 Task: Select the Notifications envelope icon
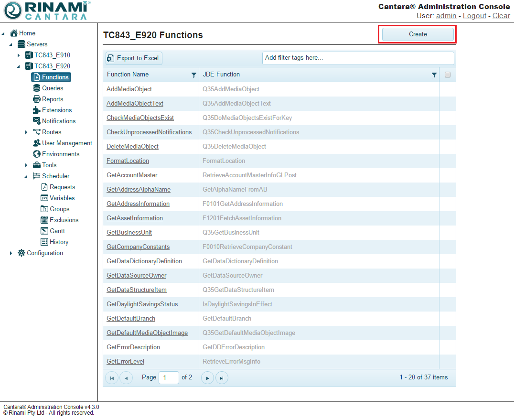(x=37, y=121)
